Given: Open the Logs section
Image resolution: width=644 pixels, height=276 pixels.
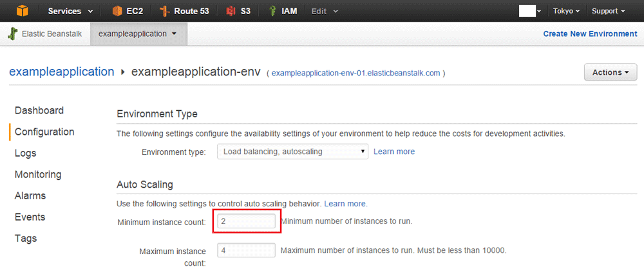Looking at the screenshot, I should (26, 153).
